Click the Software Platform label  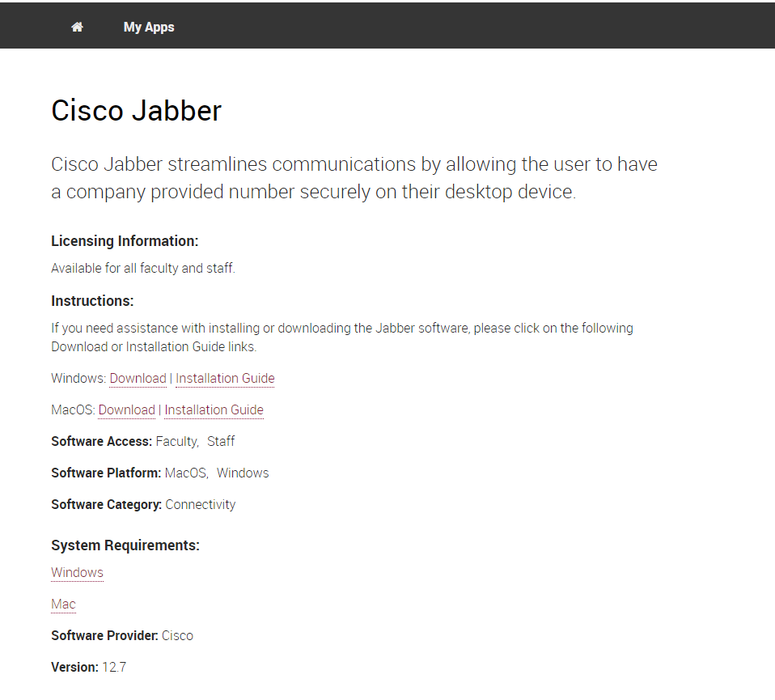106,473
